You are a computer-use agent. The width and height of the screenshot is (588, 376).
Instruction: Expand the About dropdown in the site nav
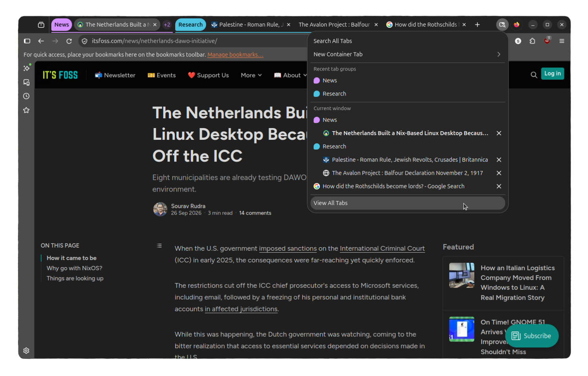[290, 75]
